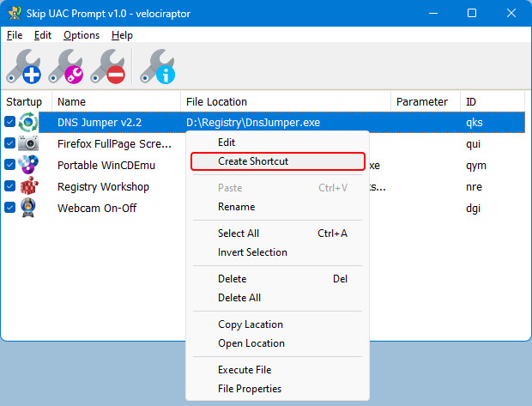This screenshot has width=532, height=406.
Task: Maximize the Skip UAC Prompt window
Action: tap(472, 13)
